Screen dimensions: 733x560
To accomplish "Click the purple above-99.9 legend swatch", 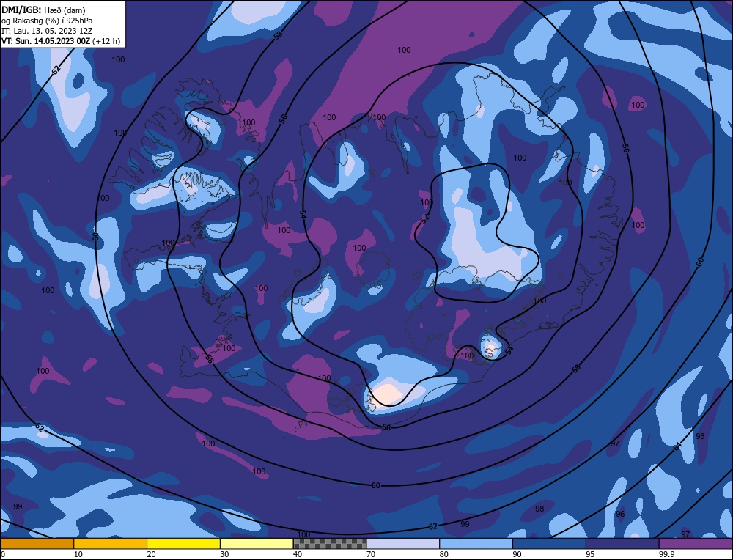I will 696,544.
